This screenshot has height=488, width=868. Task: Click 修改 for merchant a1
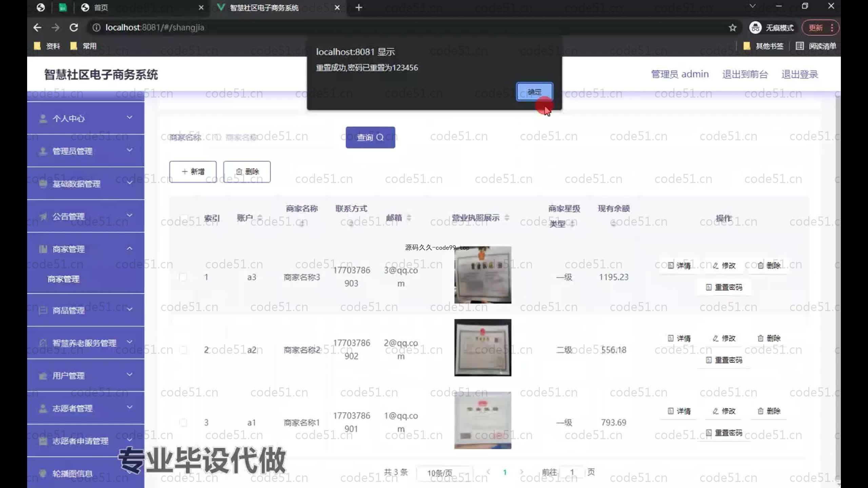(724, 411)
